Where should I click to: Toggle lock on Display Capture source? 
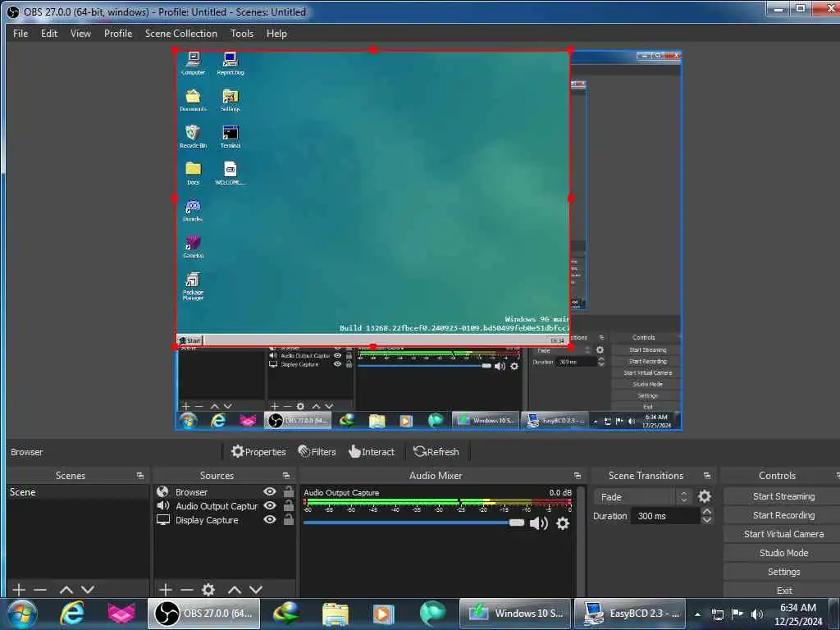(289, 519)
